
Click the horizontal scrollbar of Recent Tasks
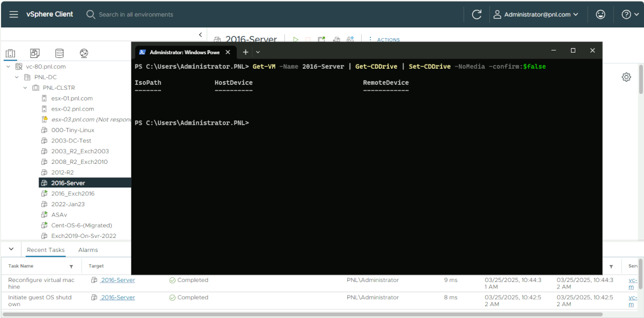303,314
